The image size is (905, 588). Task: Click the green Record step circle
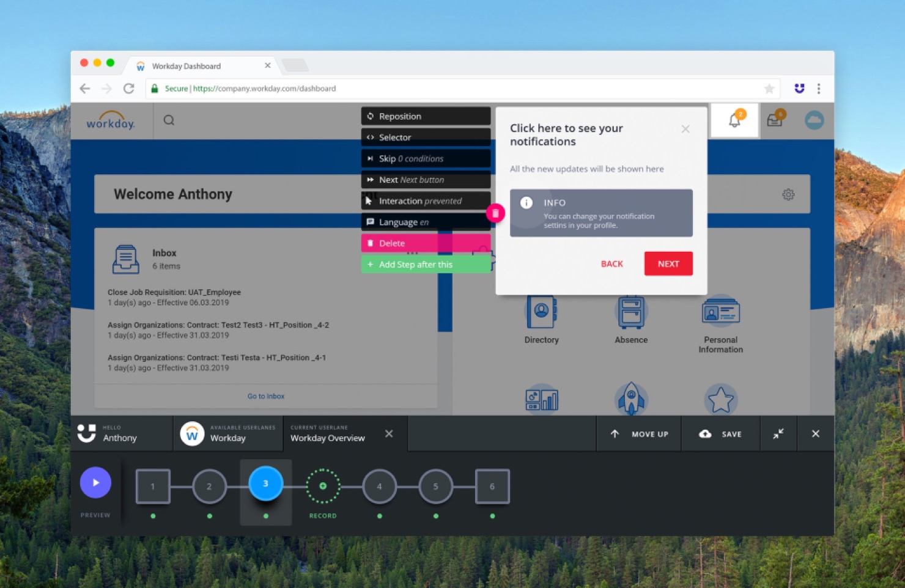pos(323,487)
